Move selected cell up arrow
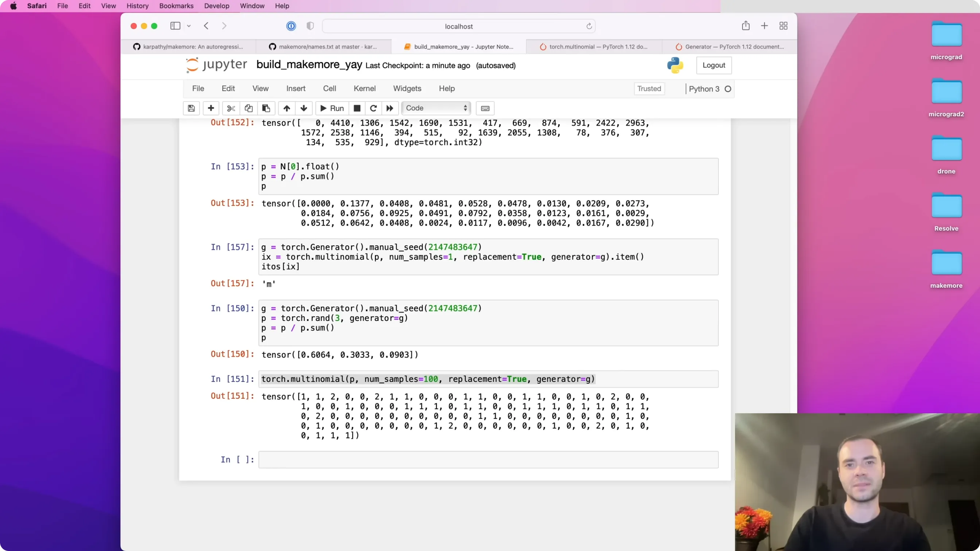This screenshot has width=980, height=551. 287,108
